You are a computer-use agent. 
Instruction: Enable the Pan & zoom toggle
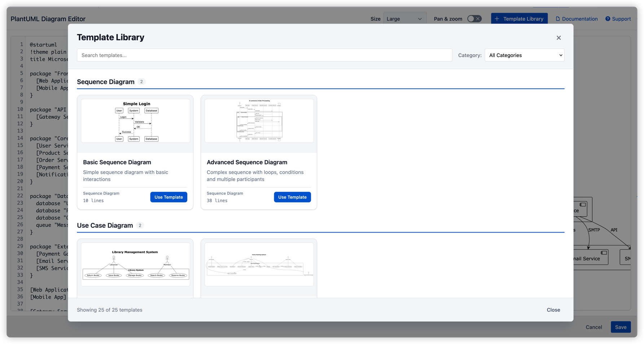click(474, 18)
